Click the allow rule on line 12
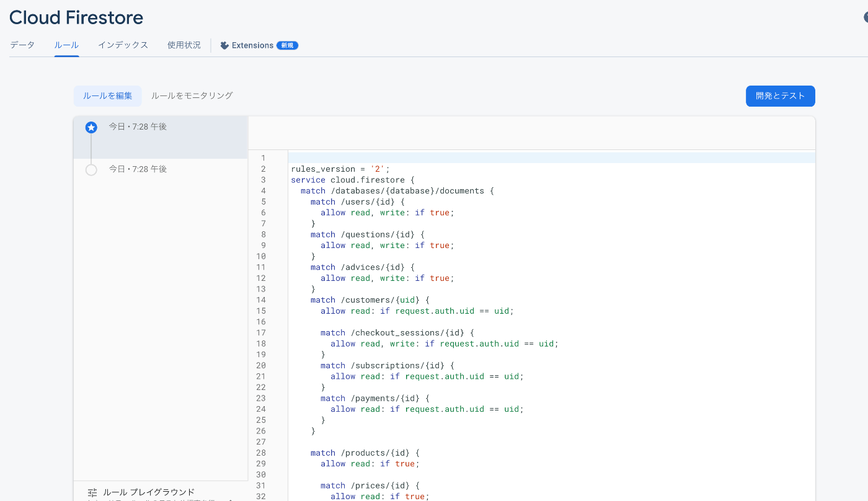This screenshot has width=868, height=501. (387, 278)
